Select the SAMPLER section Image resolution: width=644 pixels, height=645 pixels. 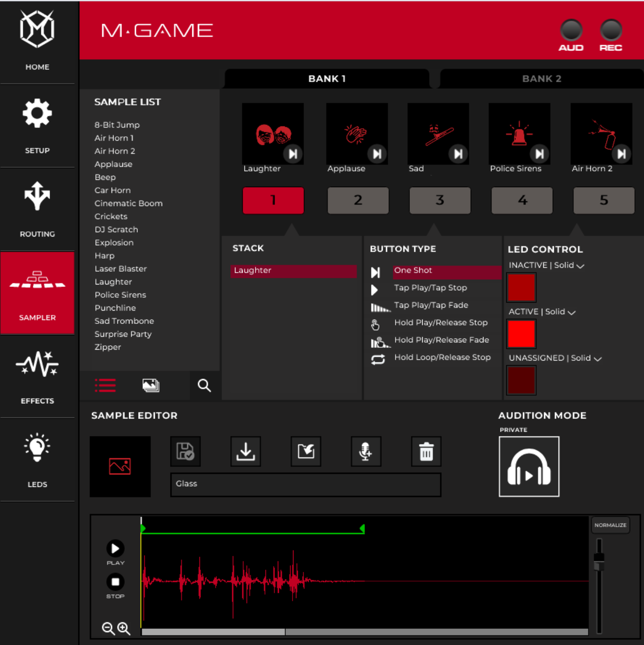click(x=37, y=293)
